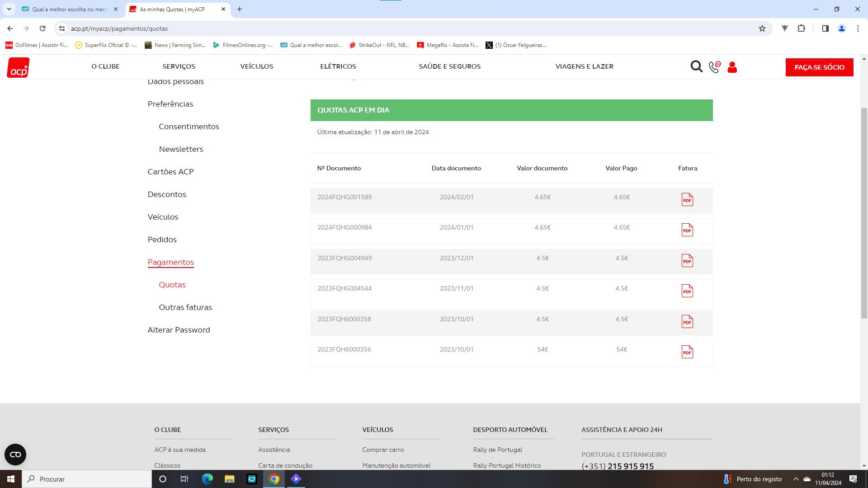Click the site search magnifier icon
This screenshot has width=868, height=488.
tap(696, 67)
